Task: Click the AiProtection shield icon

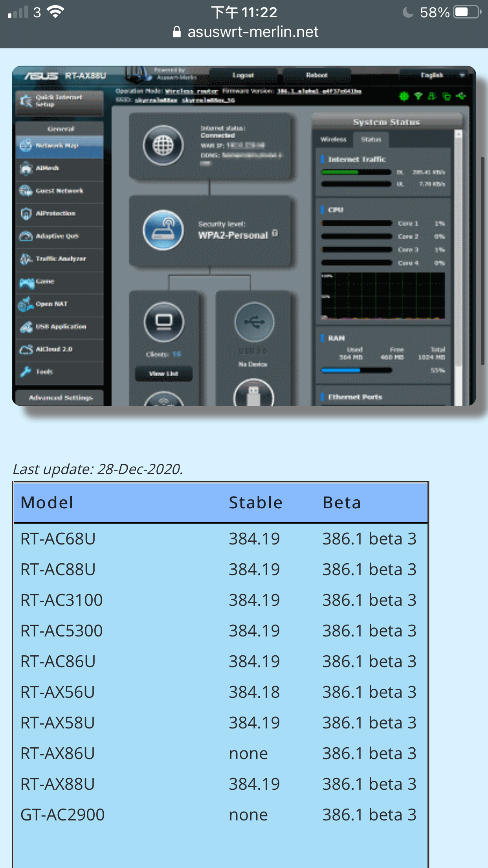Action: click(26, 213)
